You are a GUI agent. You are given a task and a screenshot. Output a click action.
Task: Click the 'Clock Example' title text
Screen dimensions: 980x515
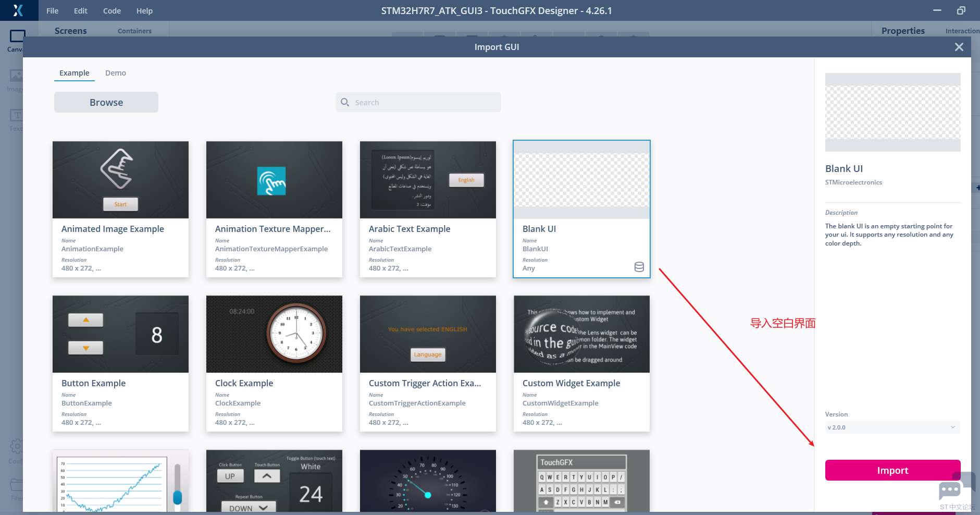pyautogui.click(x=244, y=383)
